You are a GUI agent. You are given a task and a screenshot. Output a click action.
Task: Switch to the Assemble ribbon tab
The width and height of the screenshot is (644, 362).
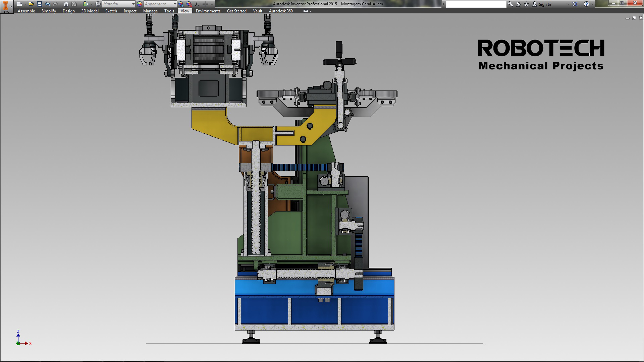(x=26, y=11)
